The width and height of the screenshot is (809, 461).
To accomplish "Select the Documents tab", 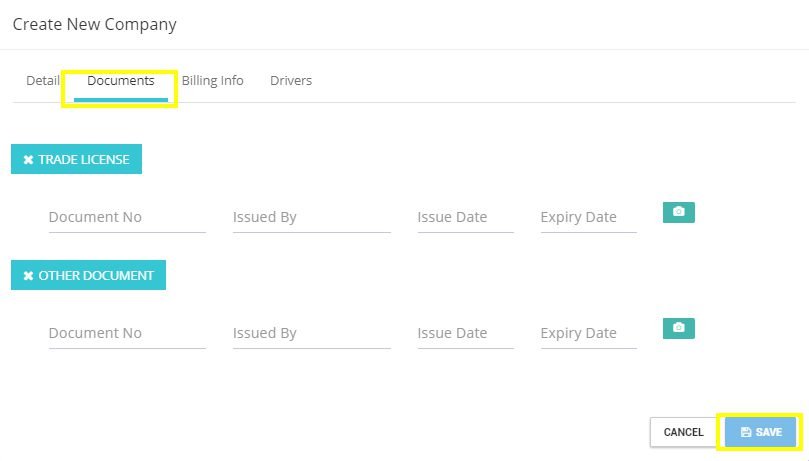I will pyautogui.click(x=121, y=80).
